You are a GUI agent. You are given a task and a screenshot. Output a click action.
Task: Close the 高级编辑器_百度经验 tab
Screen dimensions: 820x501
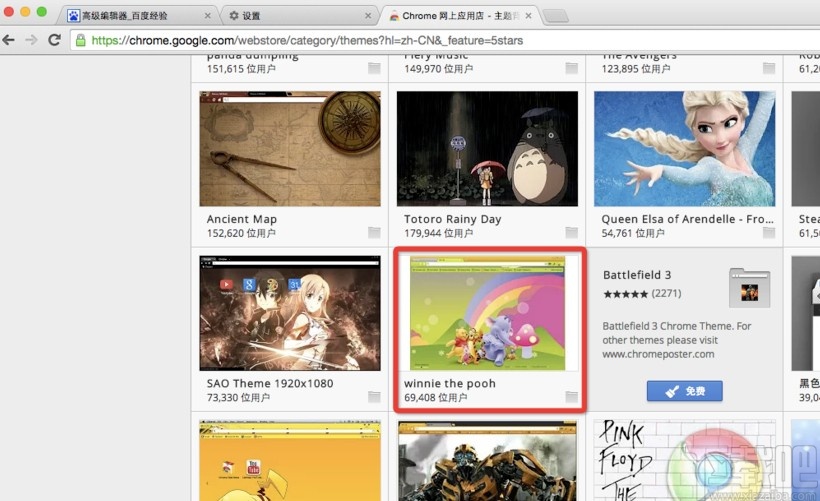point(208,16)
